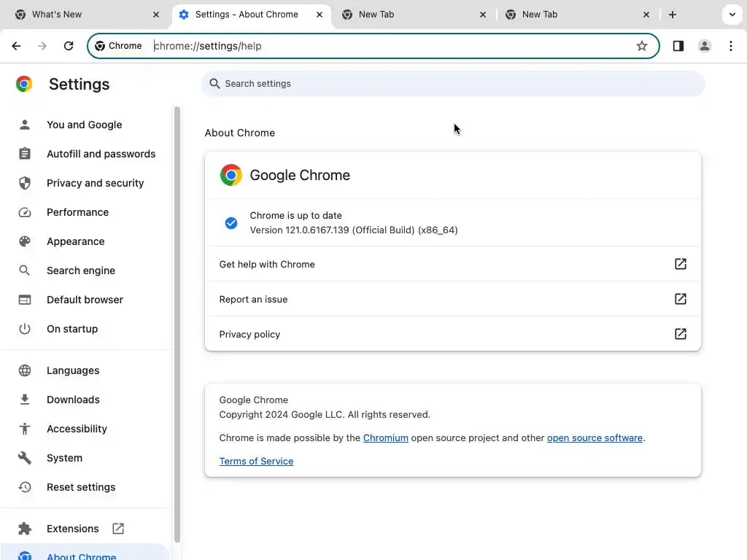
Task: Click the Version 121.0.6167.139 text
Action: click(354, 230)
